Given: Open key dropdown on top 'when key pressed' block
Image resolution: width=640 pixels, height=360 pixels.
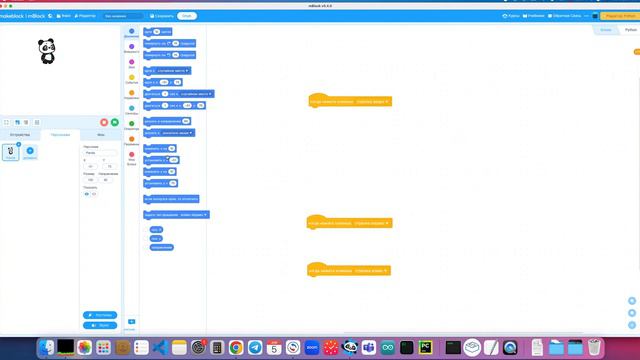Looking at the screenshot, I should [x=372, y=102].
